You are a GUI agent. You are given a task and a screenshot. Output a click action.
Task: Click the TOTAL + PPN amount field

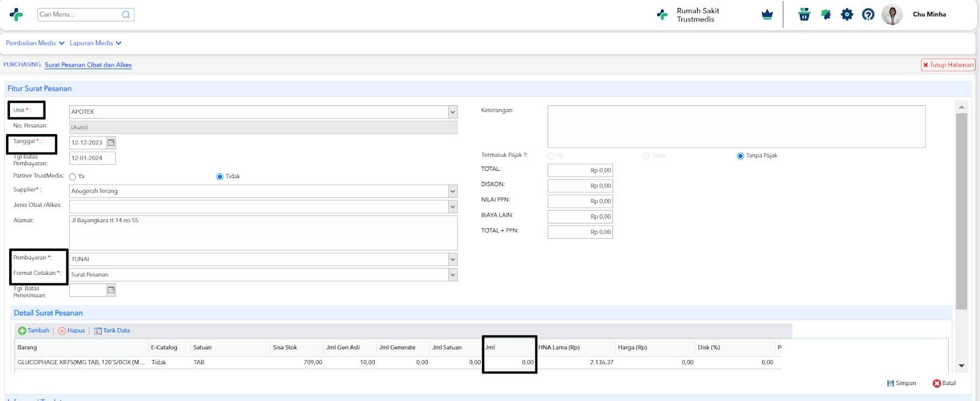(x=579, y=232)
